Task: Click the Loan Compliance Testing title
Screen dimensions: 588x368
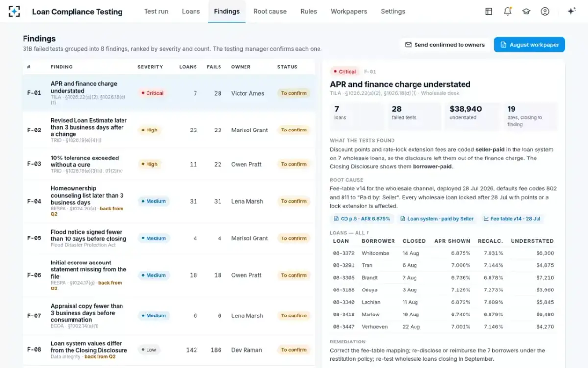Action: [77, 11]
